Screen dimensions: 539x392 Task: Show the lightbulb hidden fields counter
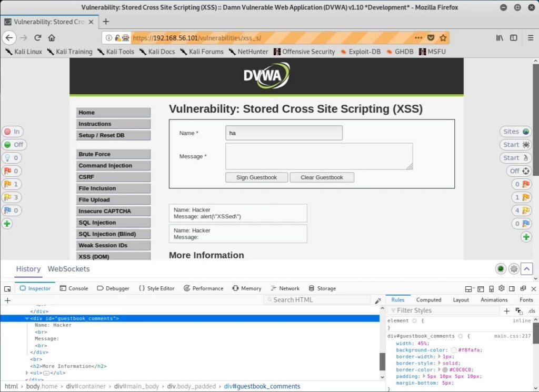12,158
